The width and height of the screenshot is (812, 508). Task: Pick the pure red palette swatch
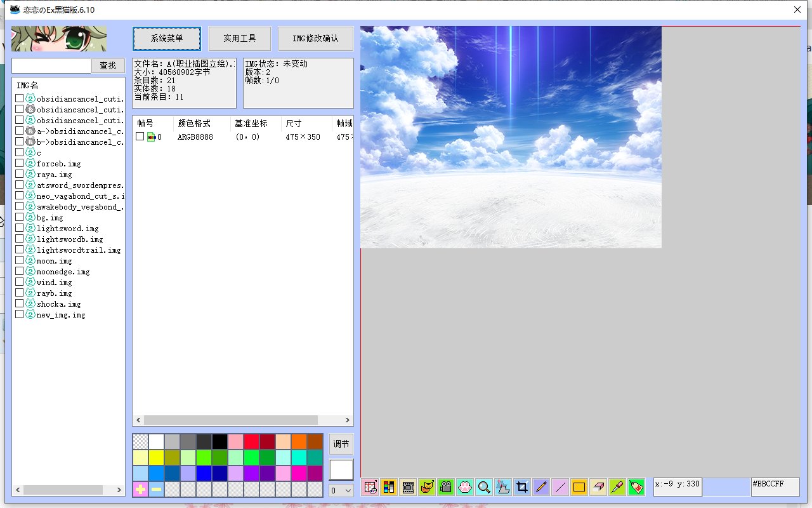pos(252,441)
